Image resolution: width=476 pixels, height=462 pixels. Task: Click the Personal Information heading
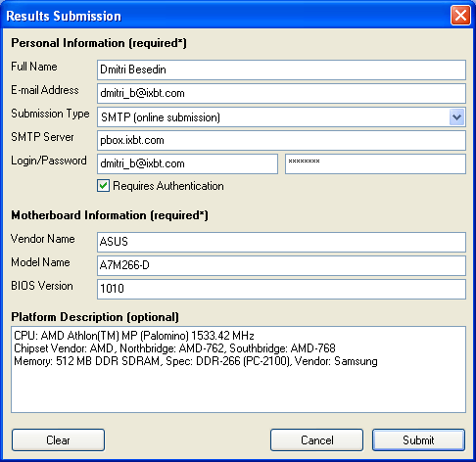tap(99, 43)
